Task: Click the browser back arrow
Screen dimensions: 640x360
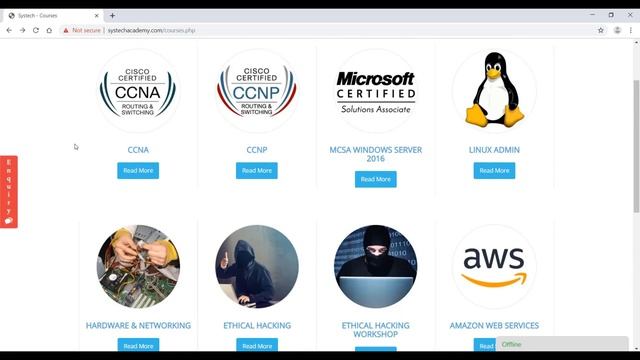Action: [x=9, y=30]
